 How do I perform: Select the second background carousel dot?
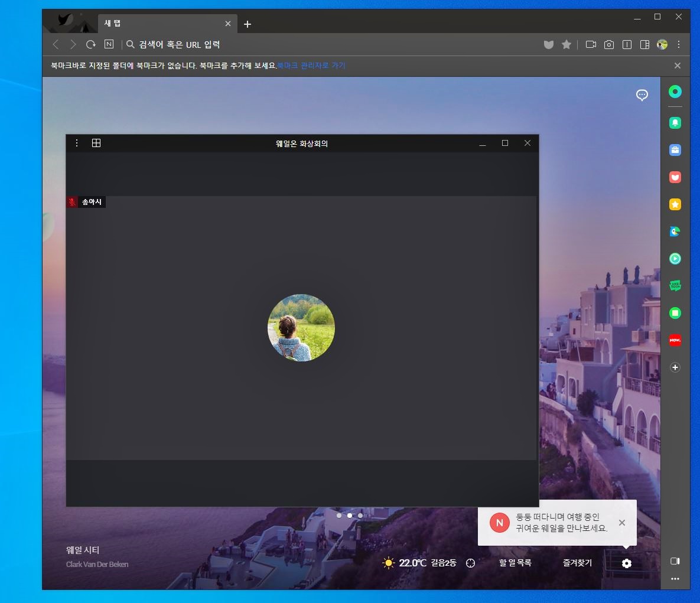pyautogui.click(x=350, y=516)
